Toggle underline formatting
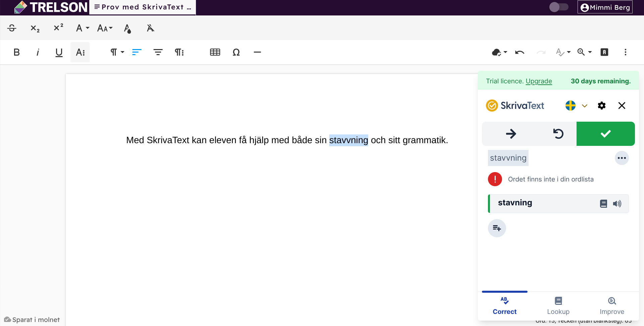This screenshot has width=644, height=326. pyautogui.click(x=59, y=52)
